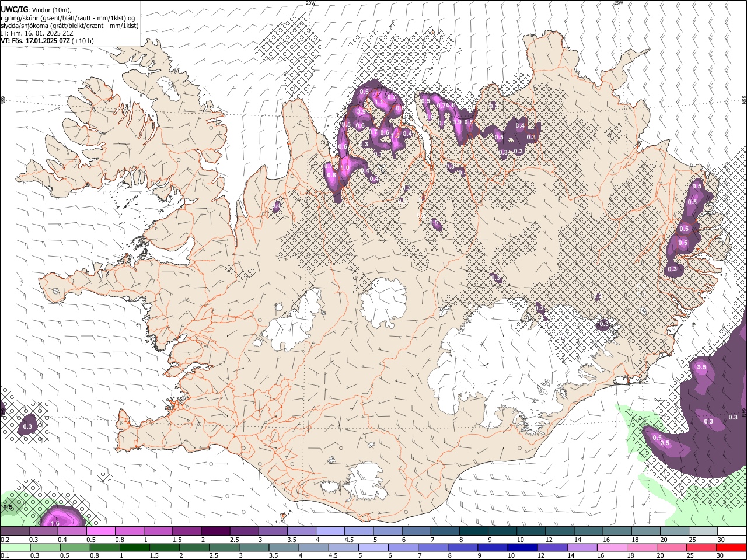Pick the 5 pale lavender swatch, lower legend row
747x560 pixels.
[x=373, y=548]
